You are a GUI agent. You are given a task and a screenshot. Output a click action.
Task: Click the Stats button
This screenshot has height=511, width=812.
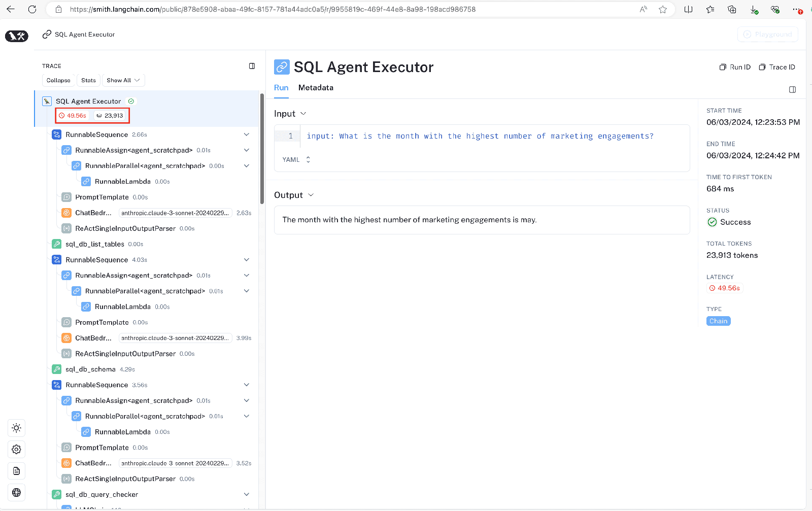[x=88, y=80]
